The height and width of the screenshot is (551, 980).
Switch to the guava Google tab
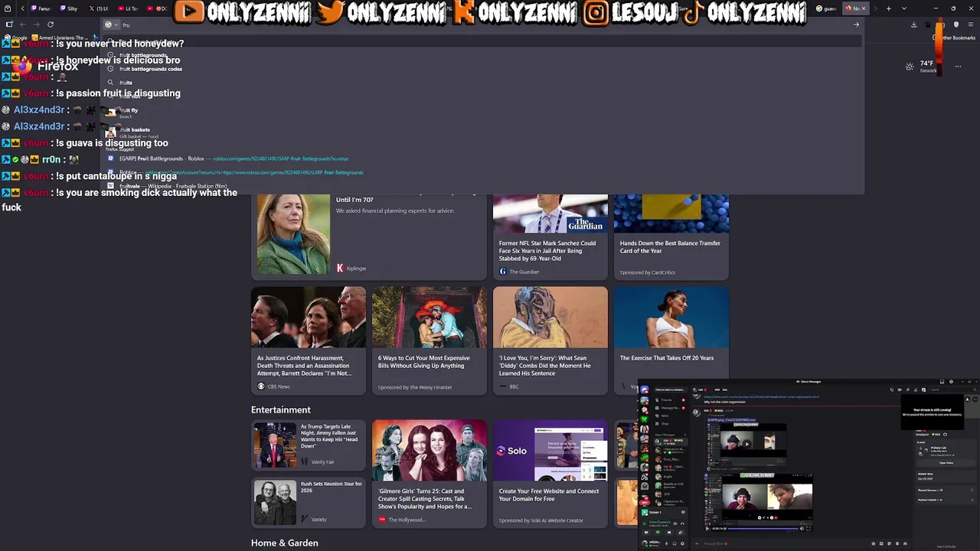point(826,8)
